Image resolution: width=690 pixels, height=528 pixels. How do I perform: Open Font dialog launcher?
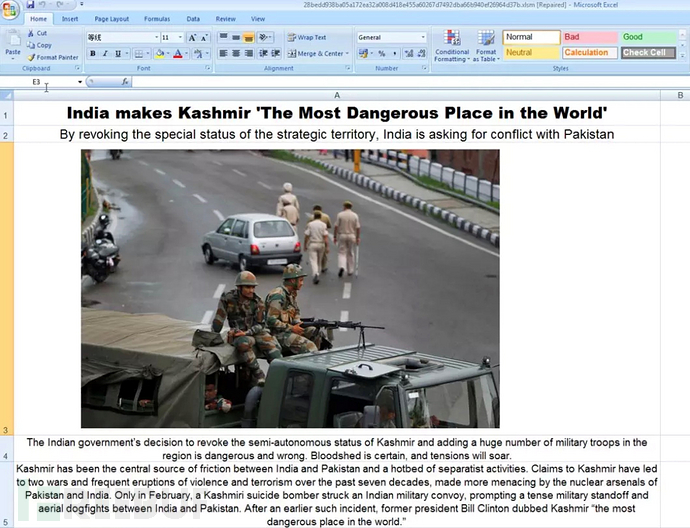208,68
